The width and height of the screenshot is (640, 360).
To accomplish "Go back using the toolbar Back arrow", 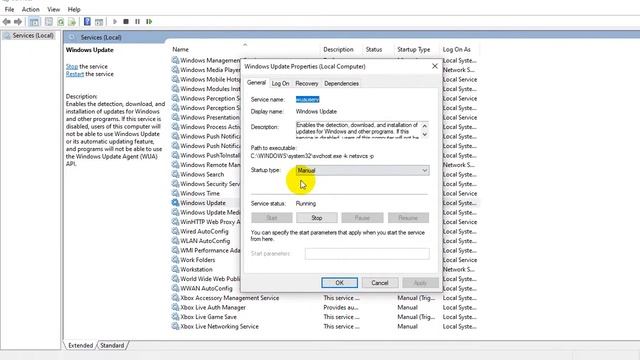I will coord(7,22).
